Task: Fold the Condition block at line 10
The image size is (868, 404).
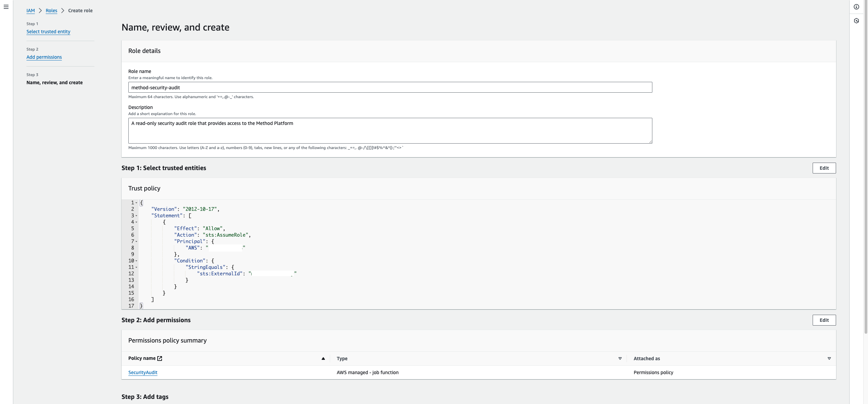Action: pos(137,261)
